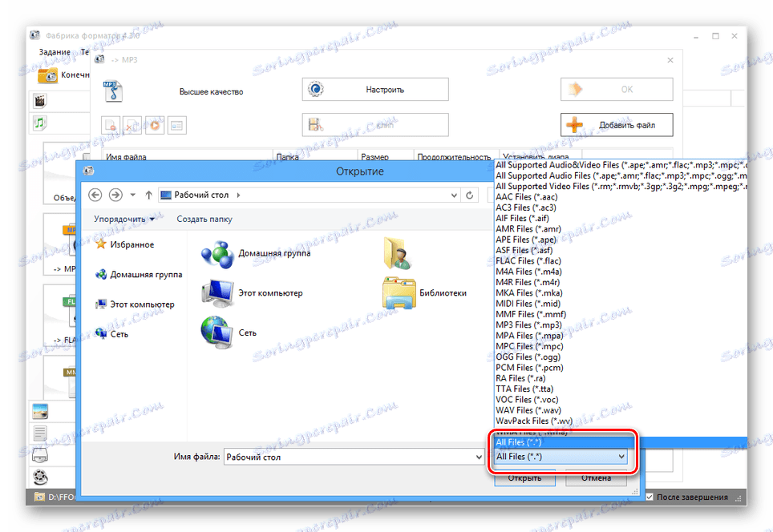This screenshot has width=773, height=532.
Task: Open the Домашняя группа item in file pane
Action: [x=256, y=254]
